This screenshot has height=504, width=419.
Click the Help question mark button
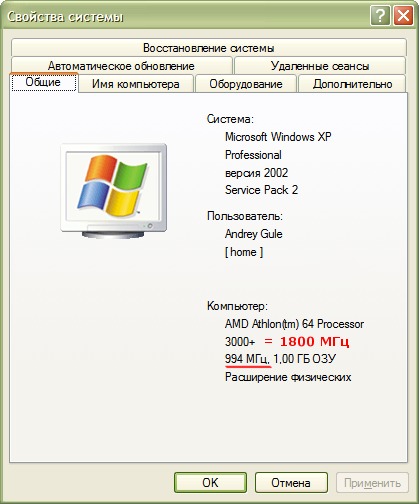coord(380,15)
